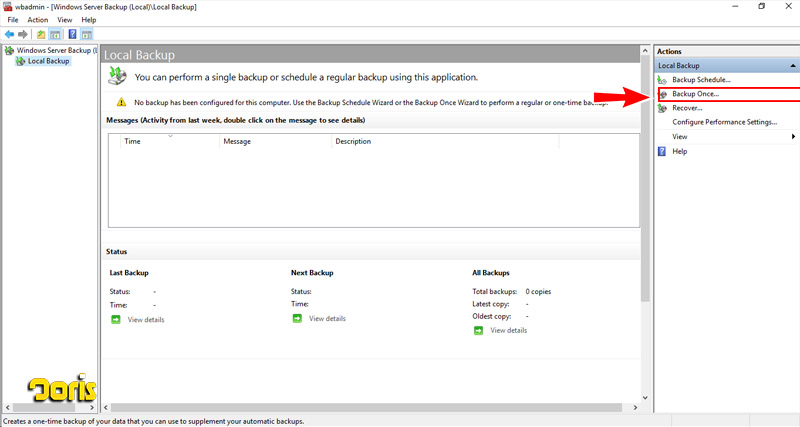Click the Up one level folder icon
The height and width of the screenshot is (427, 800).
41,34
